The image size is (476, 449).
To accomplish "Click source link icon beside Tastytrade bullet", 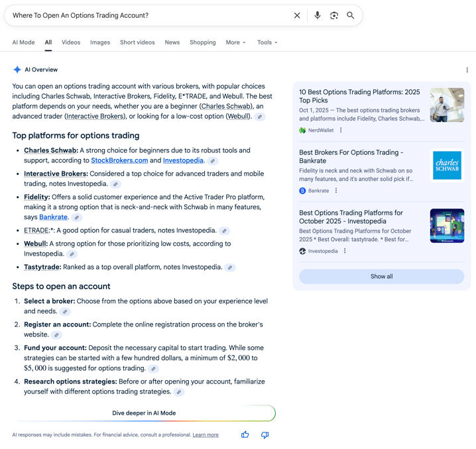I will pyautogui.click(x=230, y=268).
